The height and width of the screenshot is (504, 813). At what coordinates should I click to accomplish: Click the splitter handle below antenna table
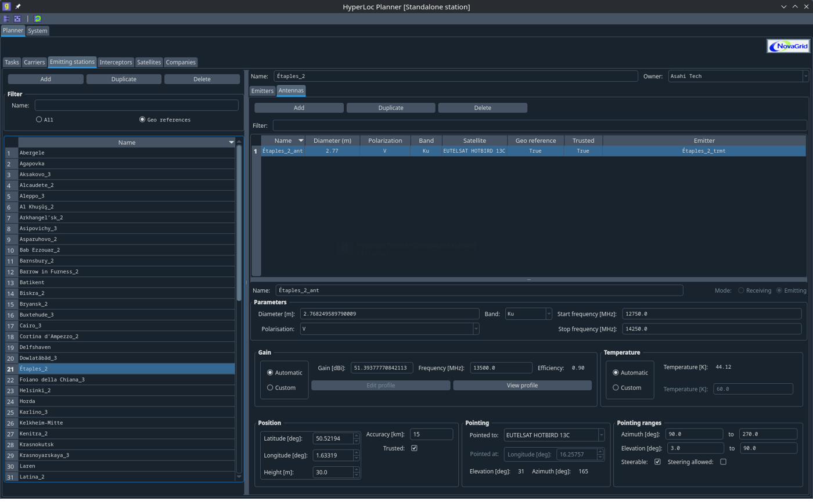point(528,280)
